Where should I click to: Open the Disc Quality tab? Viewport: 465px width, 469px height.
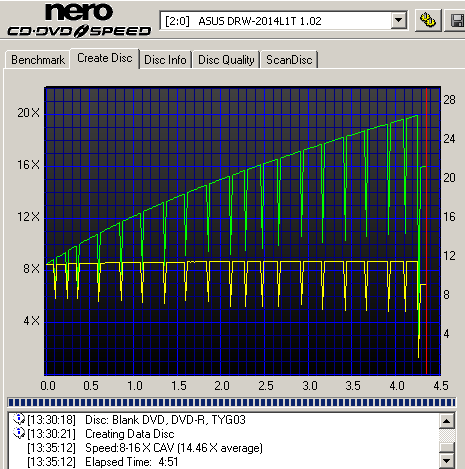[226, 60]
